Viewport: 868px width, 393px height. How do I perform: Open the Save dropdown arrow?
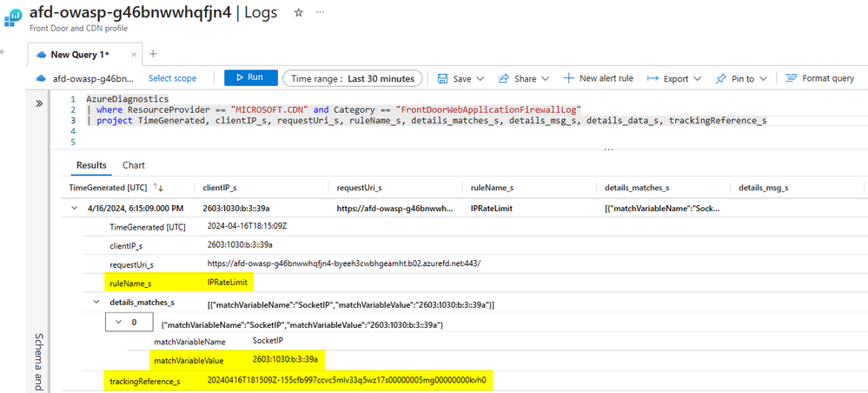click(x=480, y=79)
